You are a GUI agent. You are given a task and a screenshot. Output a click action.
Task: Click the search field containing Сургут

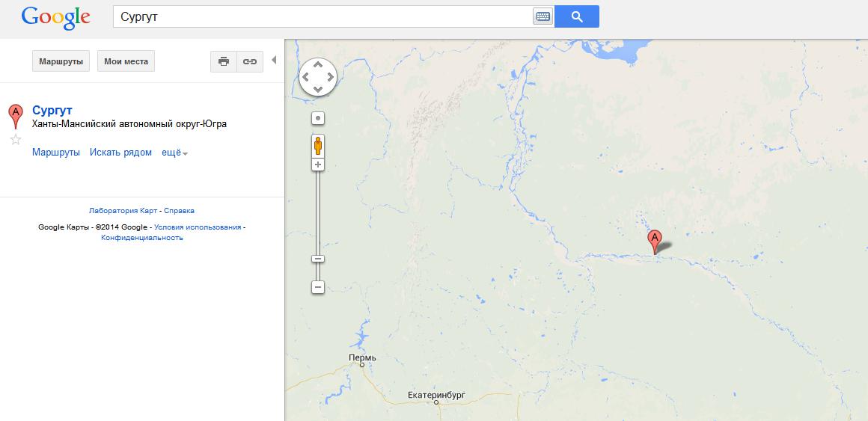323,16
